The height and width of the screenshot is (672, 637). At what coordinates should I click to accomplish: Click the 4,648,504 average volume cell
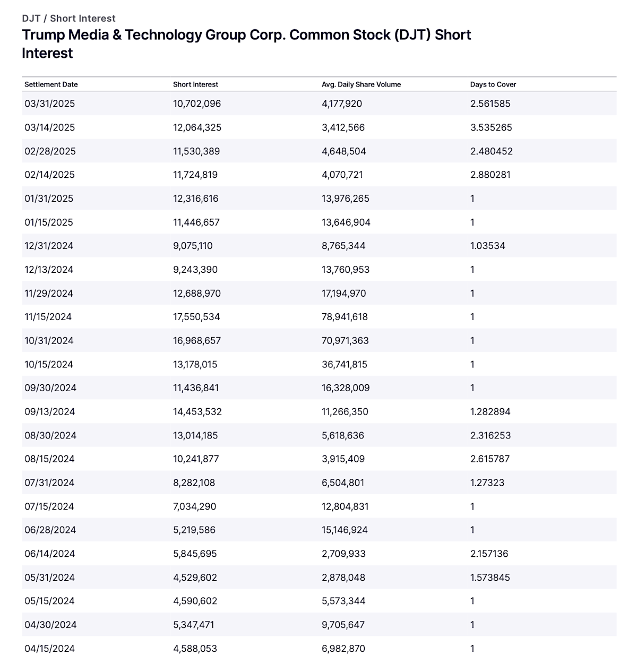click(x=343, y=151)
